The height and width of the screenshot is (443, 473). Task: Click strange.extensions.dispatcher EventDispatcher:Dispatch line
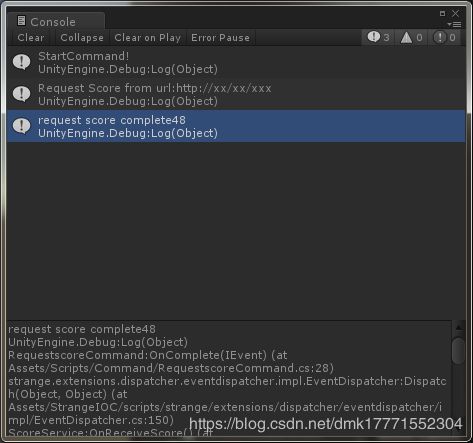pos(227,381)
